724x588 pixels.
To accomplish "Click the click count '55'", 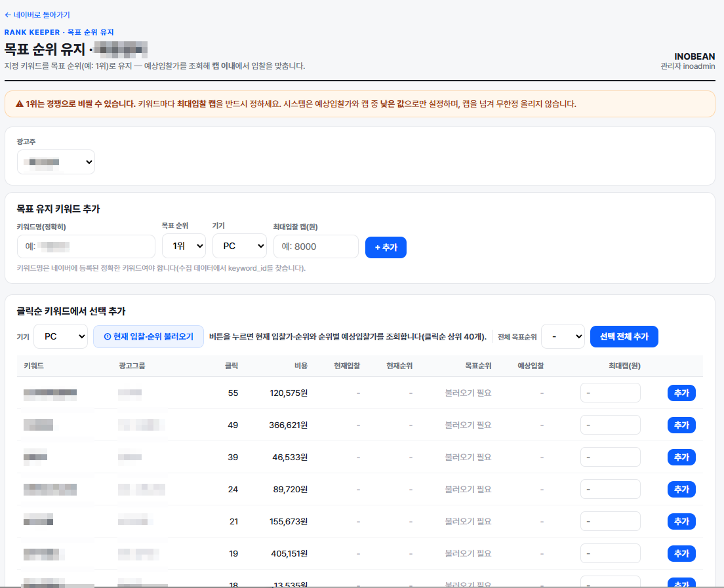I will tap(233, 393).
